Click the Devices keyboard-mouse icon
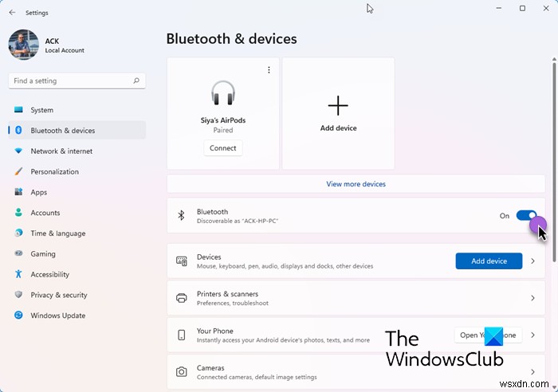 [182, 261]
